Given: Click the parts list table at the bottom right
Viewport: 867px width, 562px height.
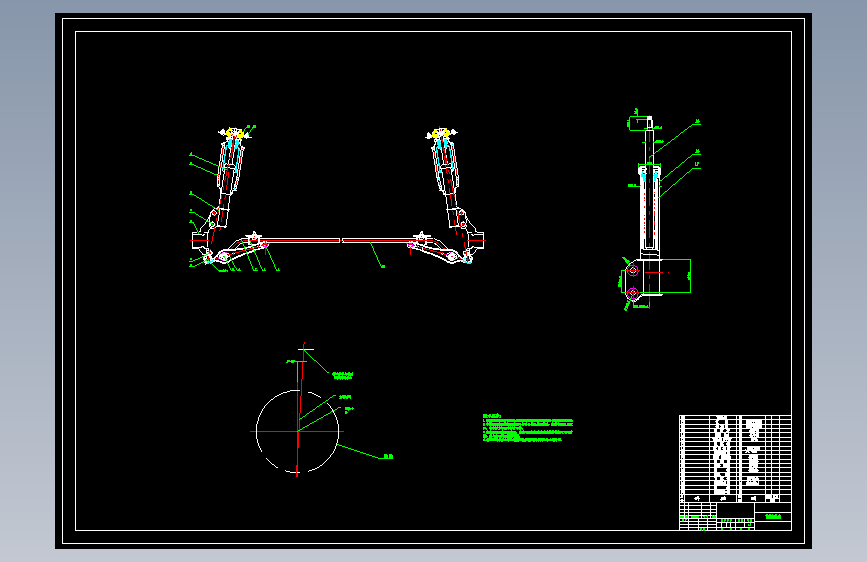Looking at the screenshot, I should [x=735, y=458].
